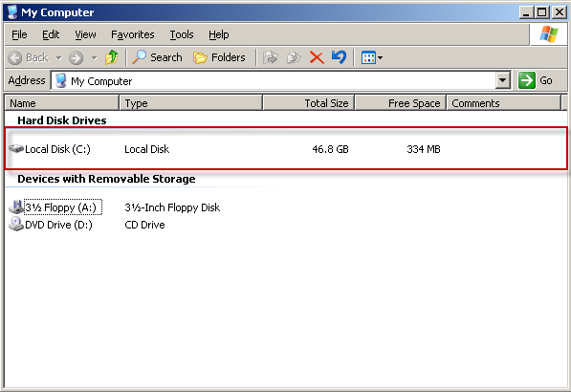Sort by the Free Space column header
Image resolution: width=571 pixels, height=392 pixels.
(400, 103)
